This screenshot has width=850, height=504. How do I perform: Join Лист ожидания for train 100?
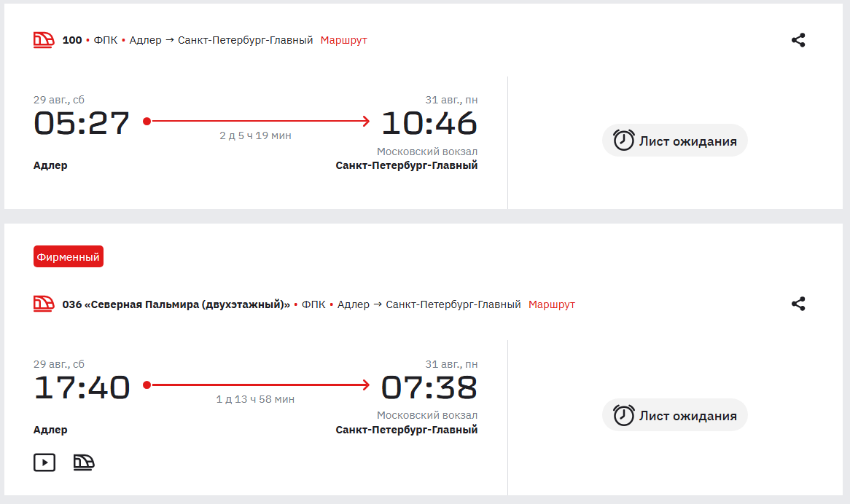coord(675,141)
